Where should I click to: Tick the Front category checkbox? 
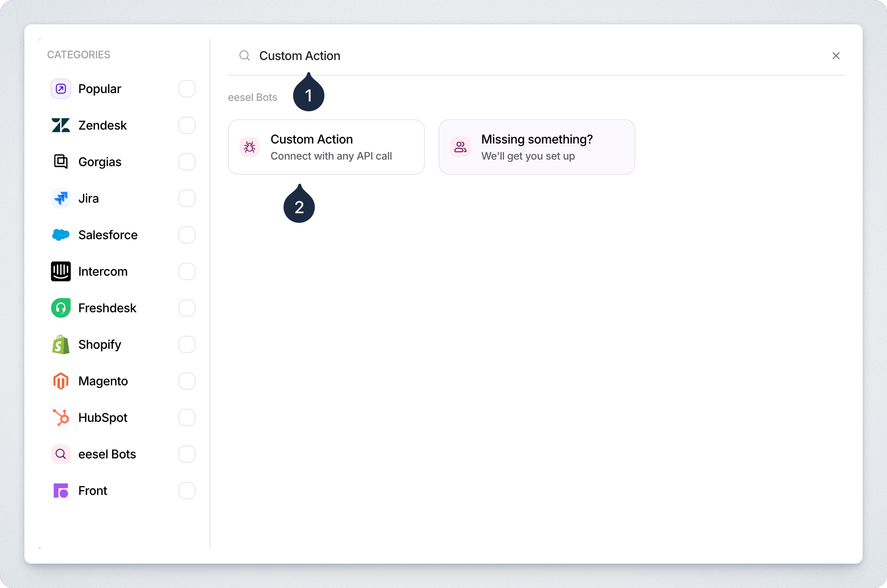coord(187,491)
